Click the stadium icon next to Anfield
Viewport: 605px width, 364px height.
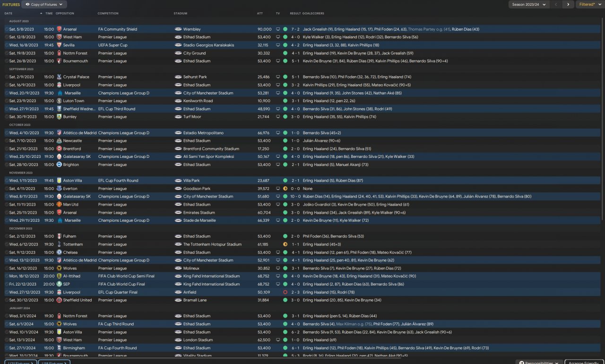pos(178,292)
